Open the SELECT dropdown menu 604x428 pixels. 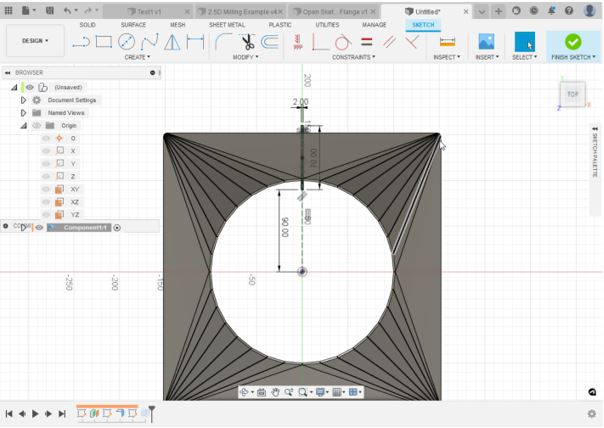point(525,57)
